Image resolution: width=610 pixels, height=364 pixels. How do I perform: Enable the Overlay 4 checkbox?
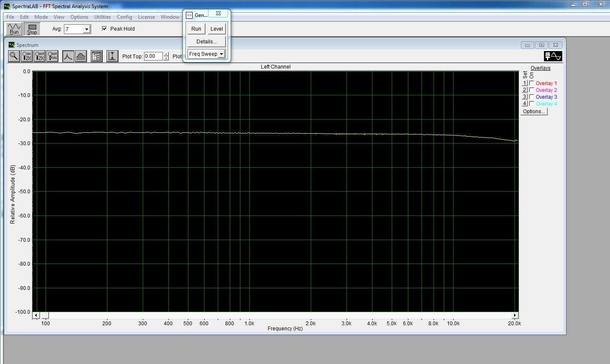[532, 104]
